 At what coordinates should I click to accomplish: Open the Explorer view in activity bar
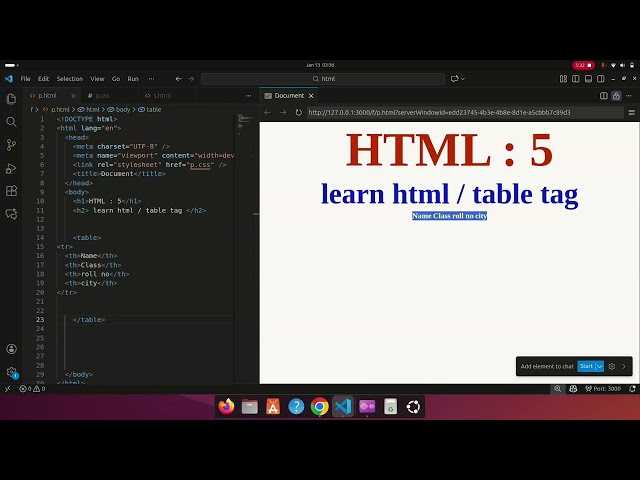[11, 99]
